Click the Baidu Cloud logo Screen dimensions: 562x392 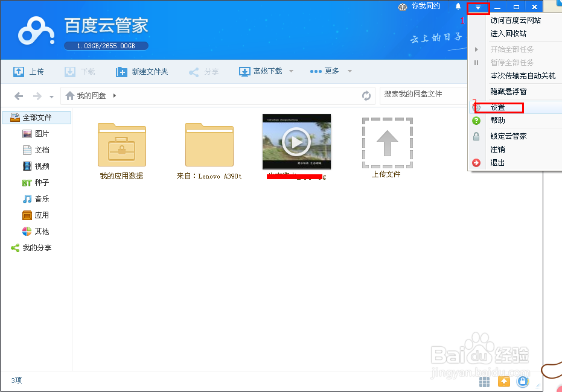point(36,31)
